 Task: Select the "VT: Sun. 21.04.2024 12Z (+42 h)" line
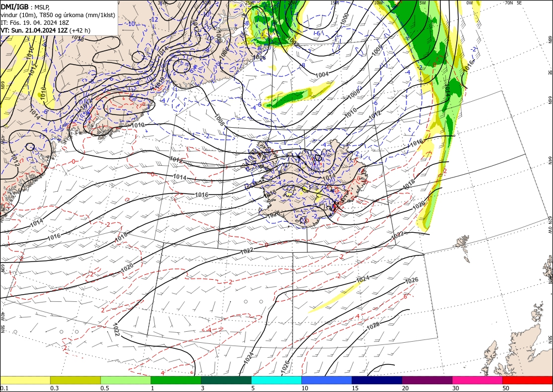point(45,30)
